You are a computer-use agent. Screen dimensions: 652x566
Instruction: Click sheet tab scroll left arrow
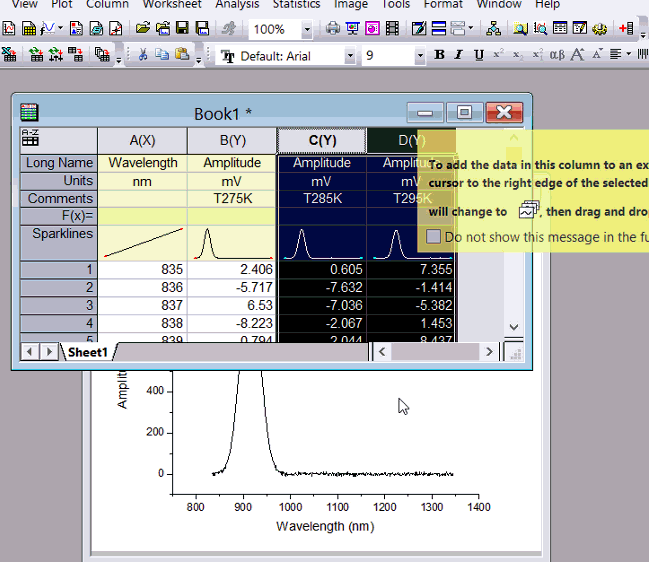click(30, 352)
